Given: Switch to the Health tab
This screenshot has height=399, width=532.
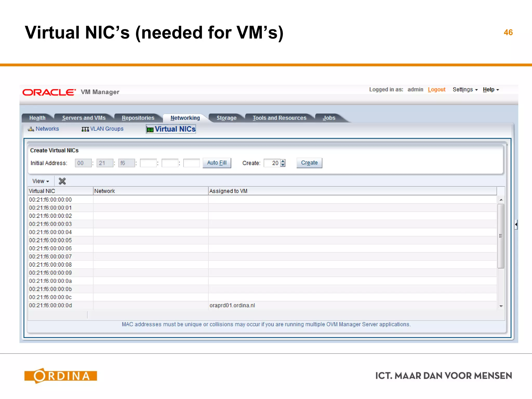Looking at the screenshot, I should tap(37, 118).
